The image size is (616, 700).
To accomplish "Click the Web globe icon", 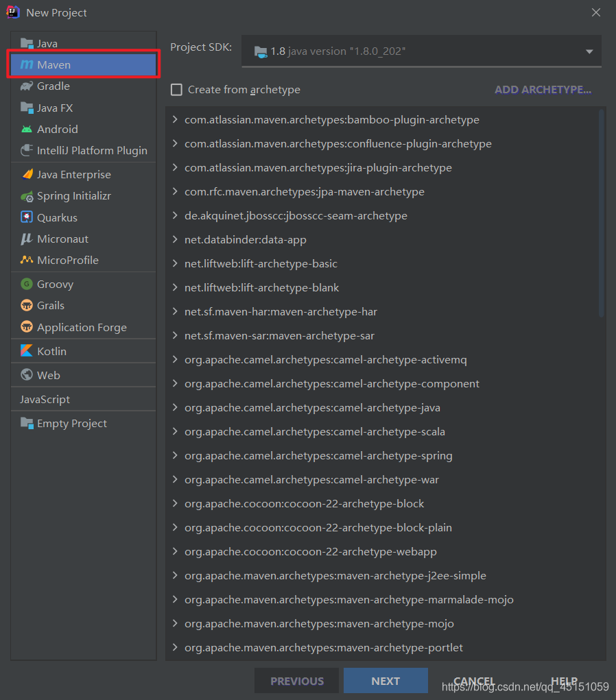I will [27, 375].
